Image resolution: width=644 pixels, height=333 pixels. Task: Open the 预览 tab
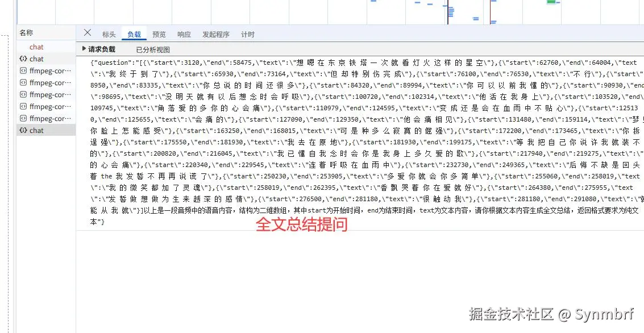click(x=159, y=34)
